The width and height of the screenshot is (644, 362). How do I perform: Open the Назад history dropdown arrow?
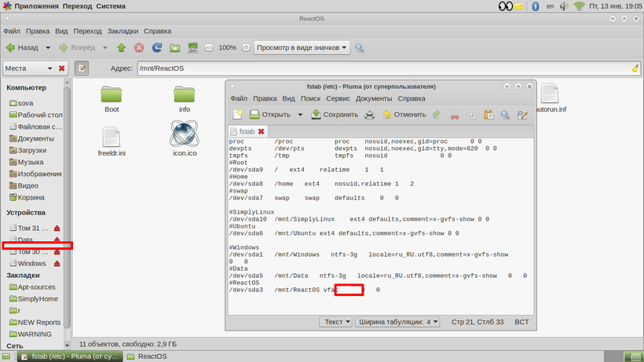click(48, 48)
